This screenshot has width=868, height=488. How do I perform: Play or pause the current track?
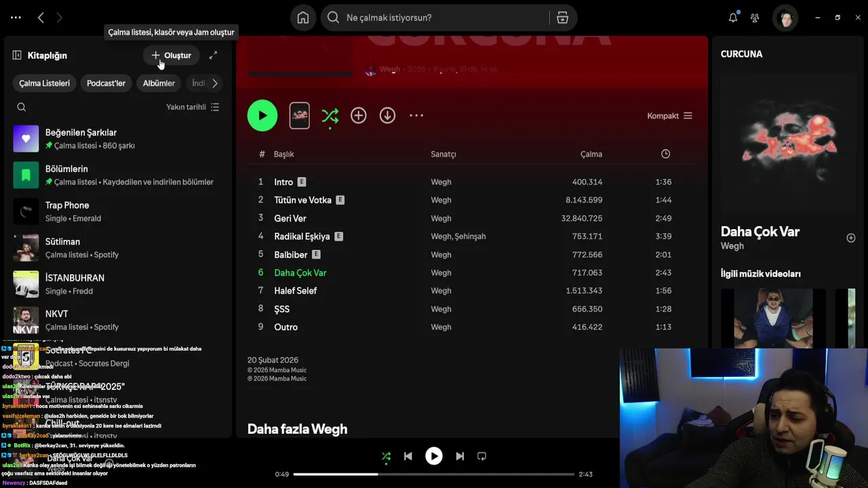[434, 456]
